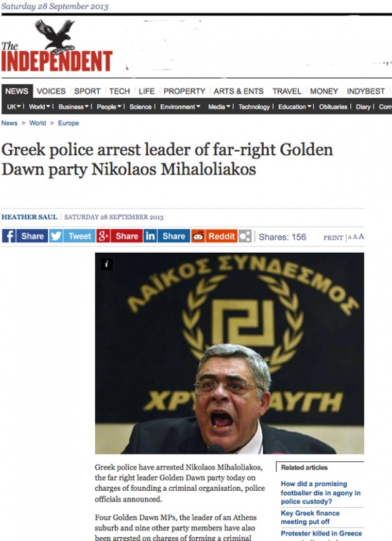The image size is (392, 541).
Task: Share the article via the Google Plus icon
Action: pyautogui.click(x=103, y=236)
